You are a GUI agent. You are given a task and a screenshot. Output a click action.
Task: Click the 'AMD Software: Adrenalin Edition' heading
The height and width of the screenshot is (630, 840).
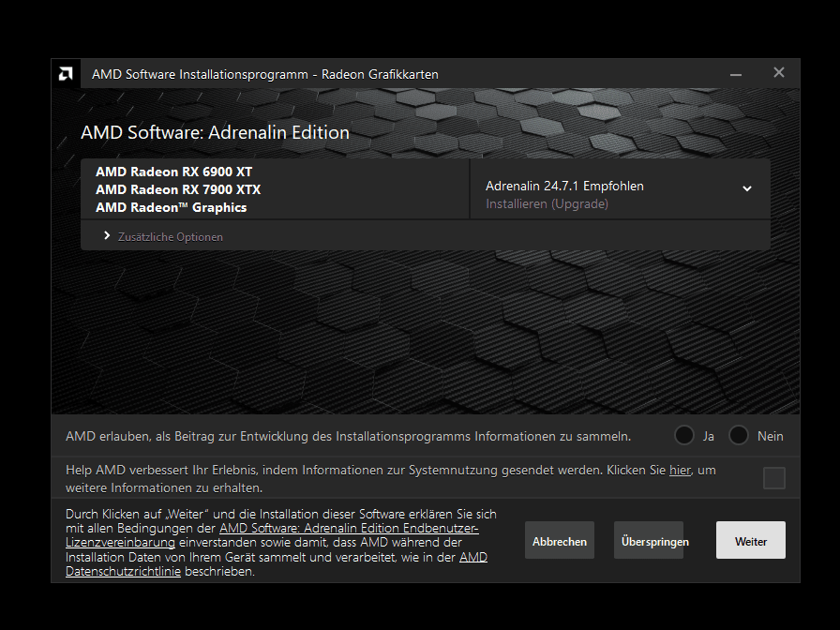(215, 132)
